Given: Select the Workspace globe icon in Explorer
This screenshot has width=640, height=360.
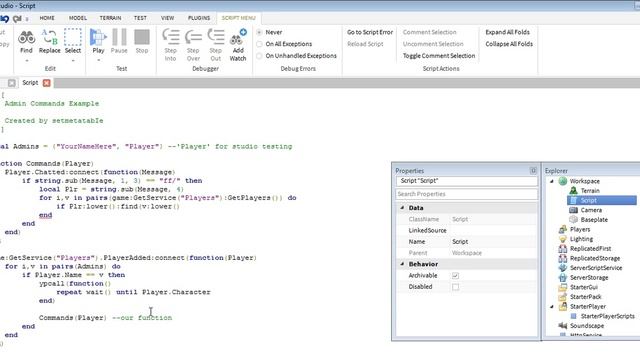Looking at the screenshot, I should [563, 181].
